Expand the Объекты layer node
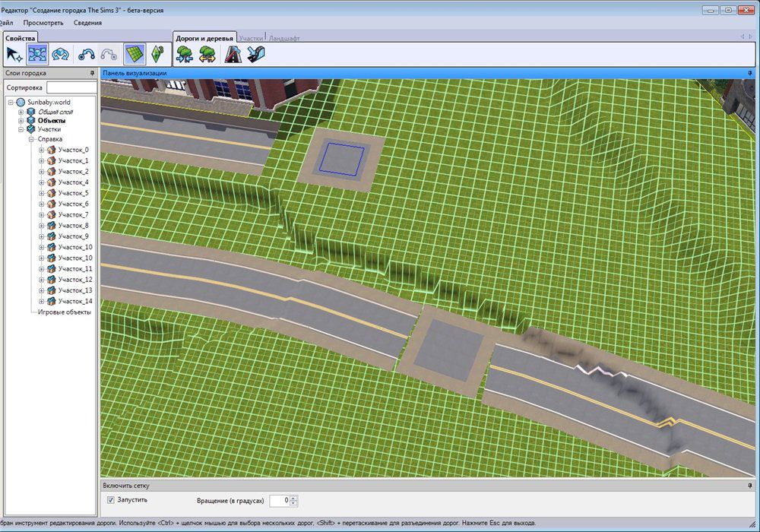 [x=21, y=120]
